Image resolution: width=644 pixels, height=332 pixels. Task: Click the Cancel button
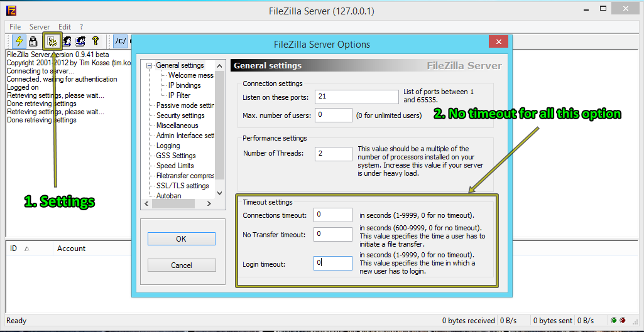pyautogui.click(x=181, y=265)
